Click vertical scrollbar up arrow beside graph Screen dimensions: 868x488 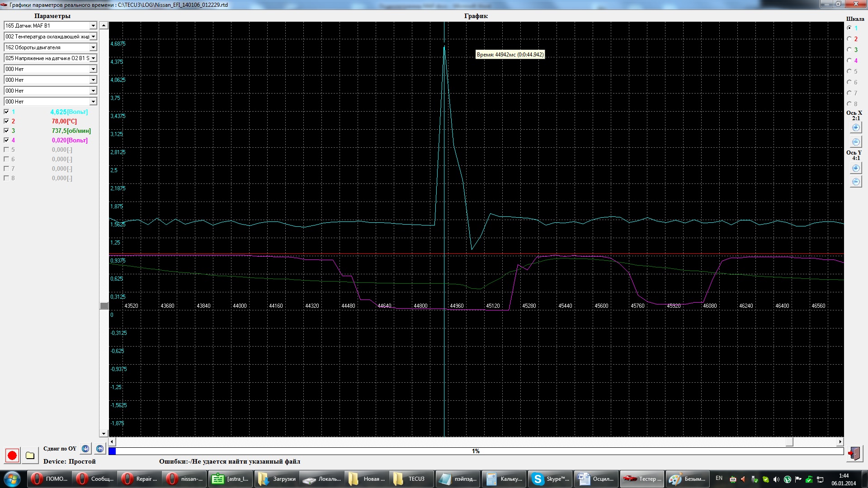coord(104,26)
